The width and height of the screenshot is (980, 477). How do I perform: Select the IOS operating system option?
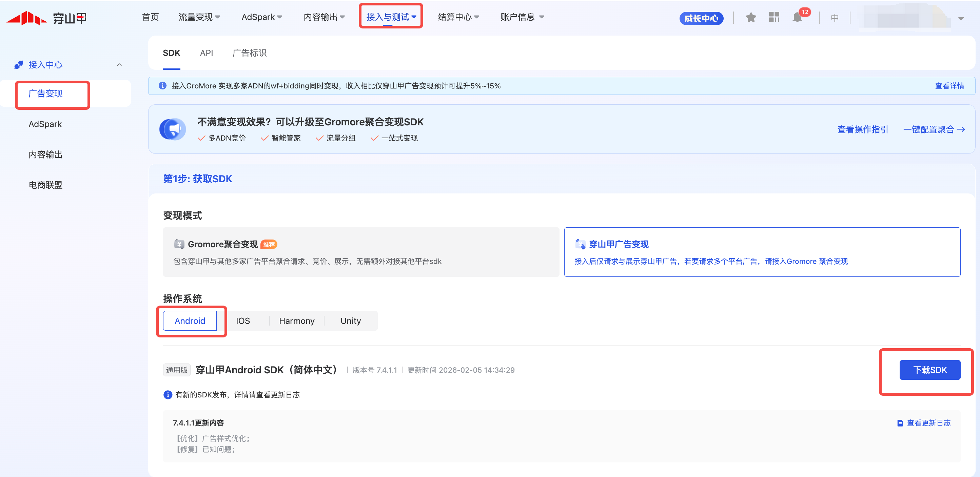[x=243, y=321]
